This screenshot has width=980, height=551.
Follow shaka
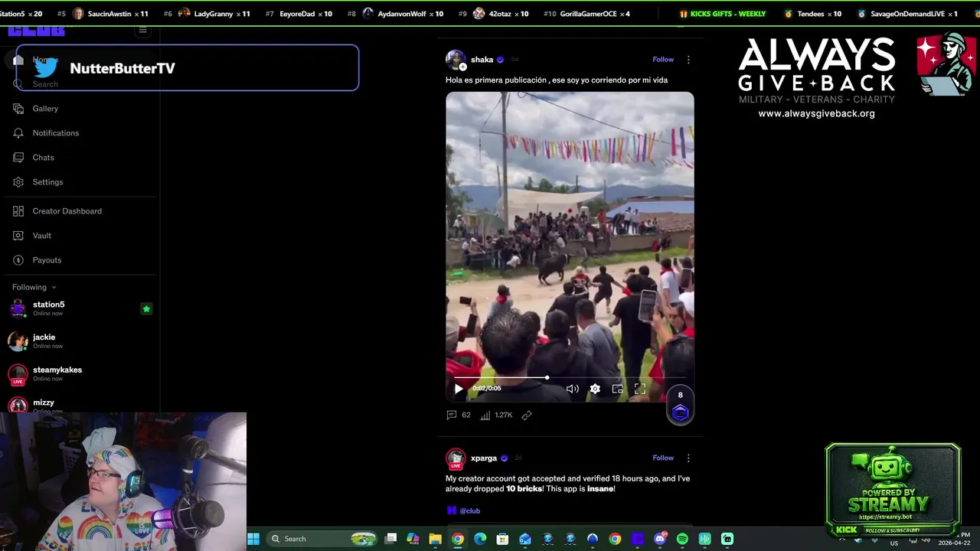[x=663, y=60]
